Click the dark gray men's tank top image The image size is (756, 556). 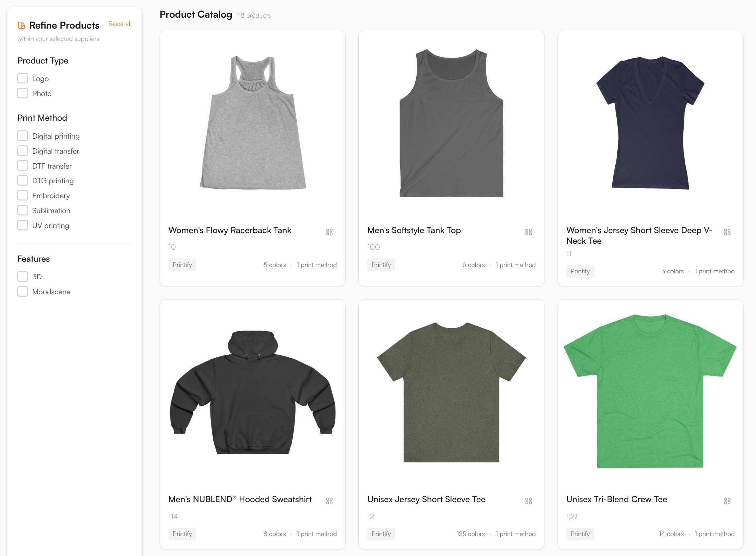[451, 123]
